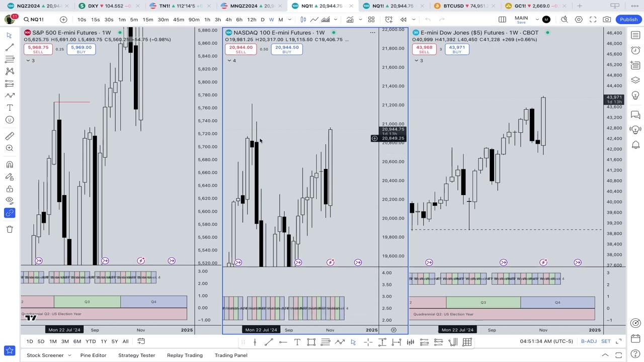
Task: Click the Publish button
Action: tap(628, 20)
